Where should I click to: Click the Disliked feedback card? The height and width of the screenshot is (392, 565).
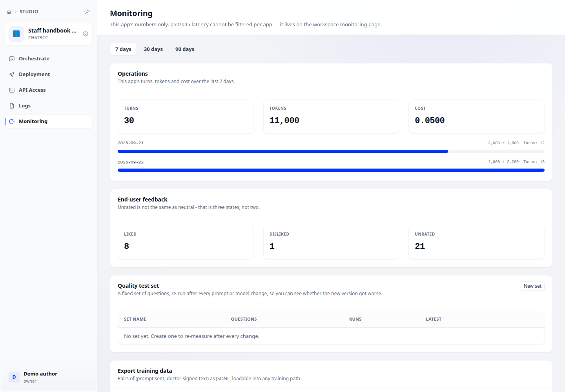[331, 242]
